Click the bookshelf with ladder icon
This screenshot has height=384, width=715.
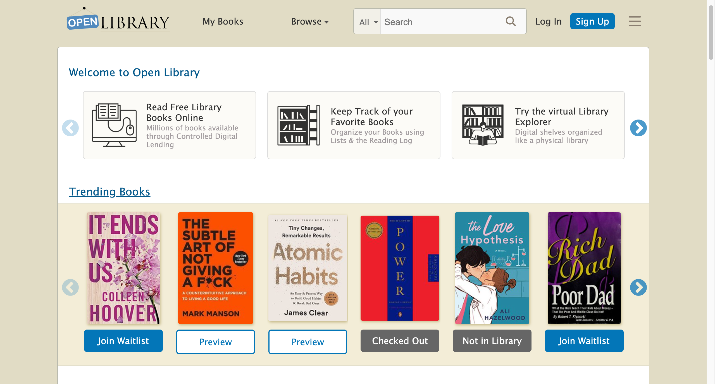(x=299, y=125)
